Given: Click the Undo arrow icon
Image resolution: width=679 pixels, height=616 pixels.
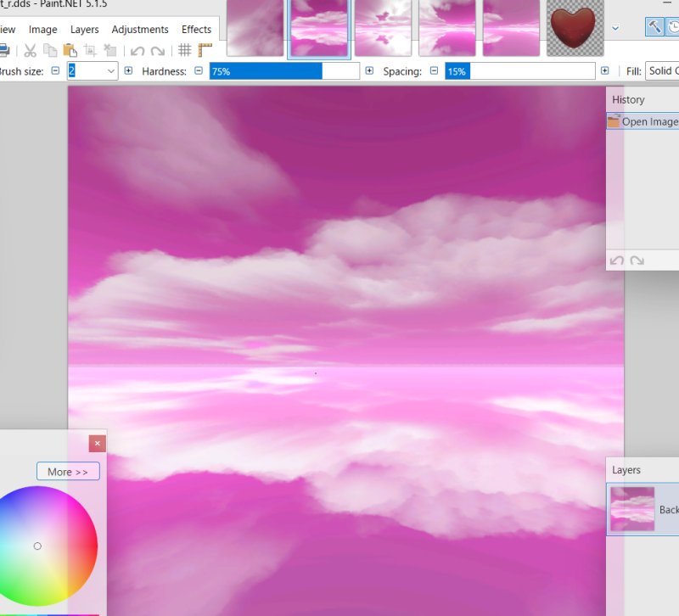Looking at the screenshot, I should [137, 49].
